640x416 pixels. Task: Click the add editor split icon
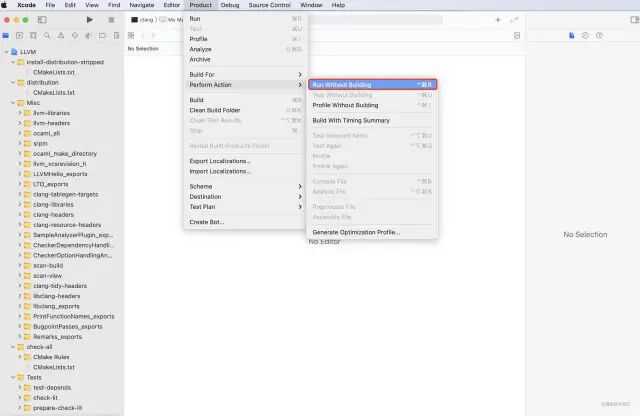tap(517, 36)
